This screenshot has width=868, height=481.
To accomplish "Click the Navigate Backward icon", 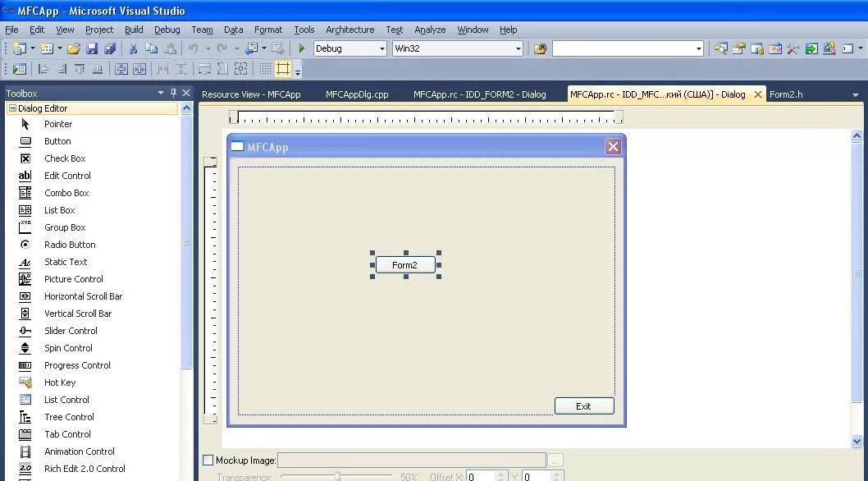I will 252,48.
